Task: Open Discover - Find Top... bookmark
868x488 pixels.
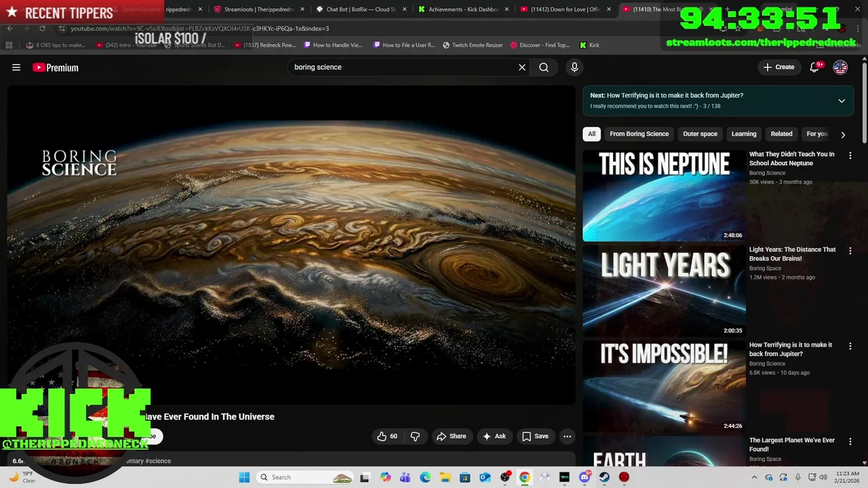Action: pos(540,45)
